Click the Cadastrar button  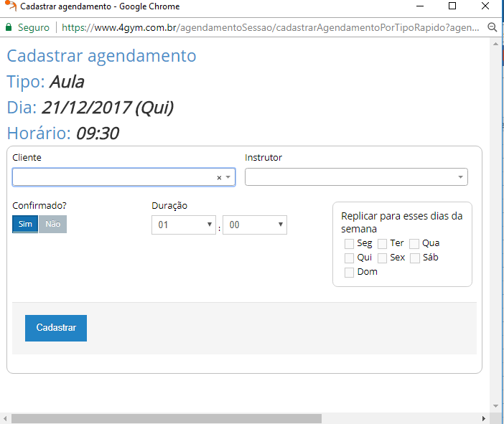pyautogui.click(x=56, y=328)
